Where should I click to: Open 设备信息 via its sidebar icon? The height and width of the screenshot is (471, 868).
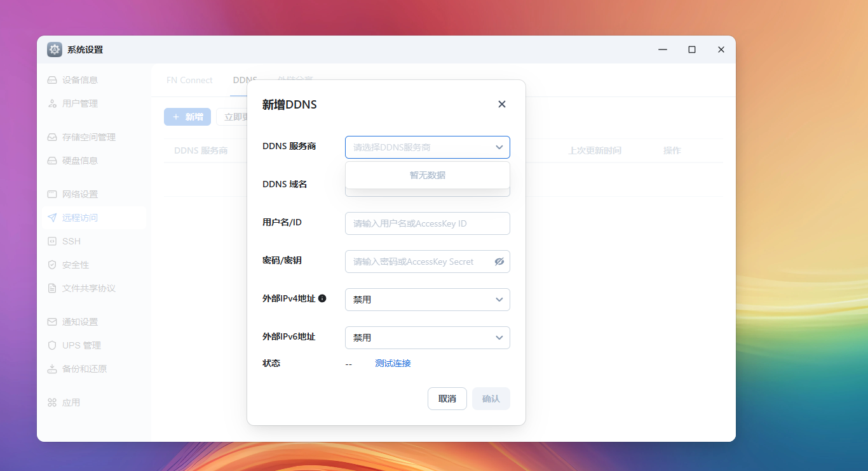pyautogui.click(x=52, y=80)
